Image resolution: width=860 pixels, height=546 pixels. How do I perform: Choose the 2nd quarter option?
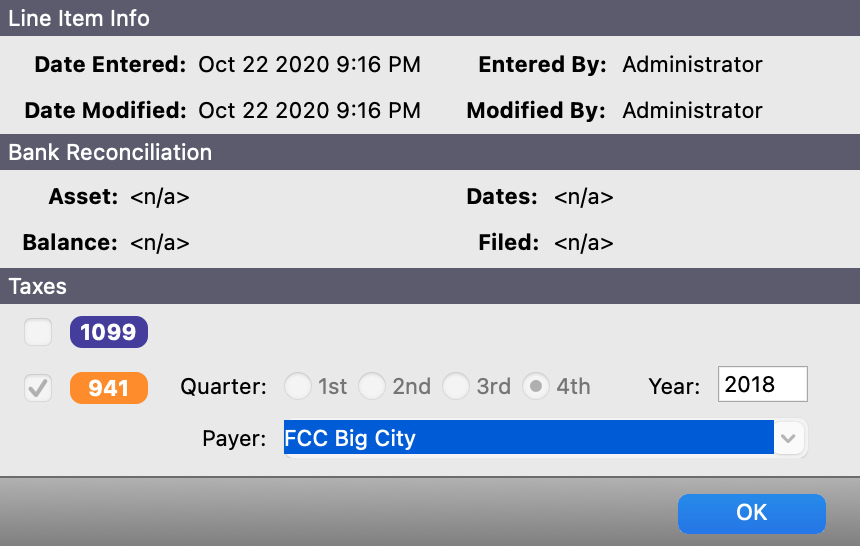click(x=372, y=386)
